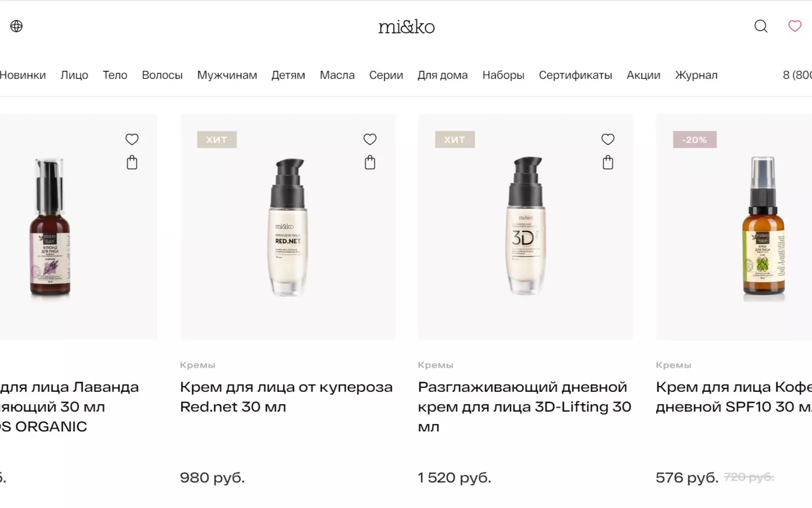Open the language globe icon
Viewport: 812px width, 508px height.
click(17, 26)
